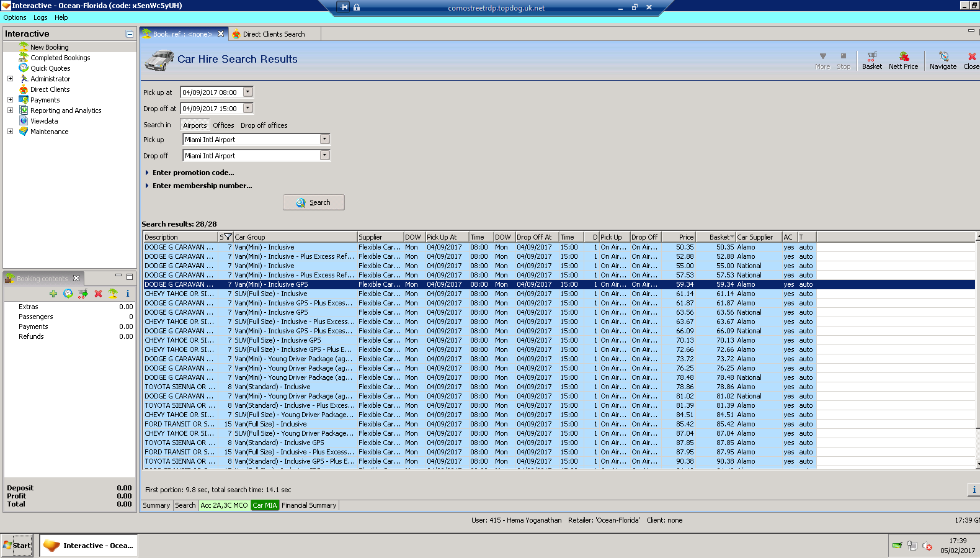
Task: Click the blue info icon in Booking contents
Action: pyautogui.click(x=128, y=294)
